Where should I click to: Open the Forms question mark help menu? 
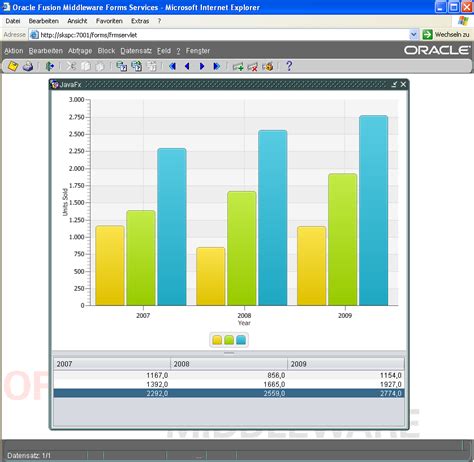pos(178,51)
